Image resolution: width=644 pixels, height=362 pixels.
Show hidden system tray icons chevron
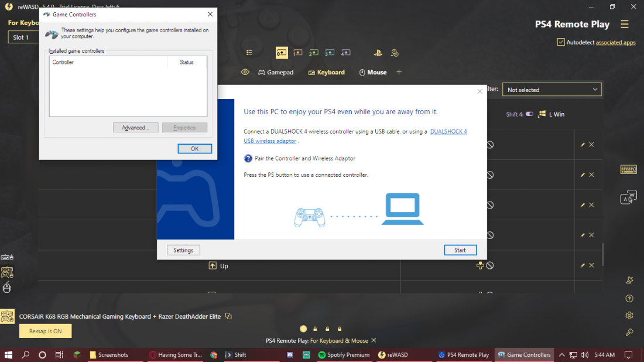pos(562,354)
